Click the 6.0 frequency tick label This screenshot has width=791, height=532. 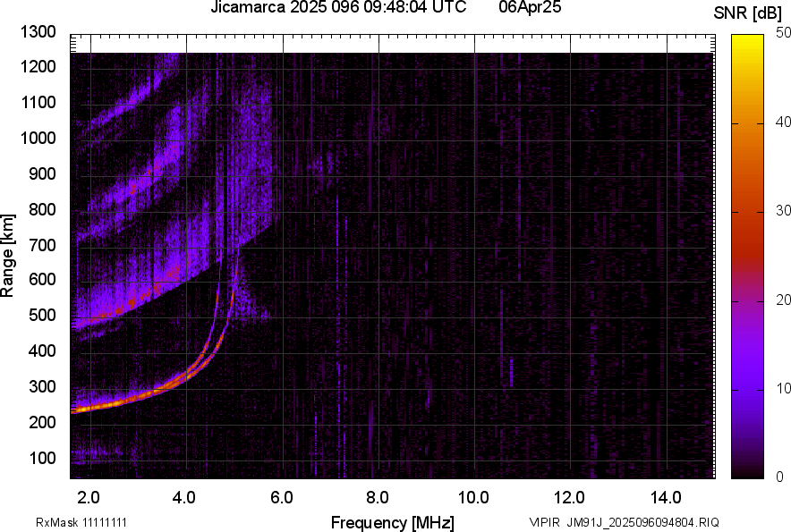pos(282,498)
